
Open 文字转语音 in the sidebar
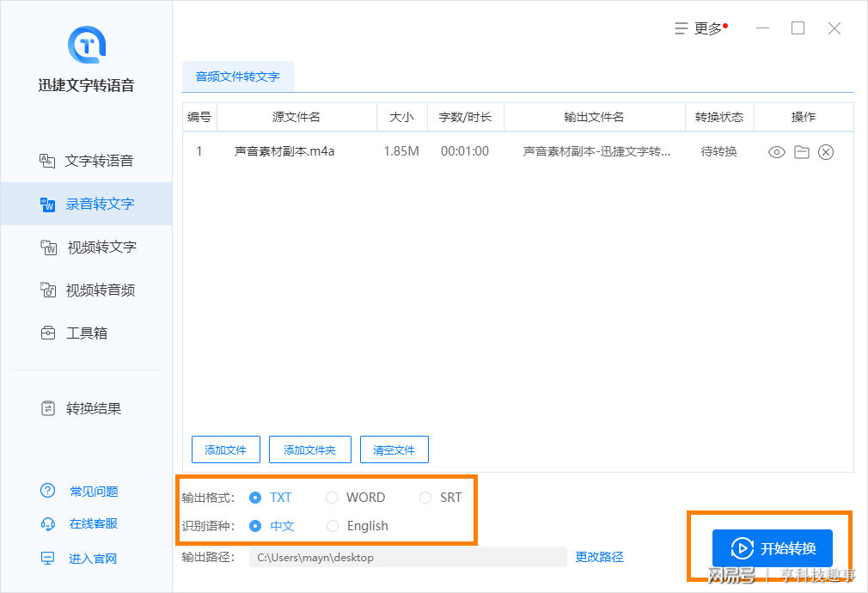pos(86,161)
